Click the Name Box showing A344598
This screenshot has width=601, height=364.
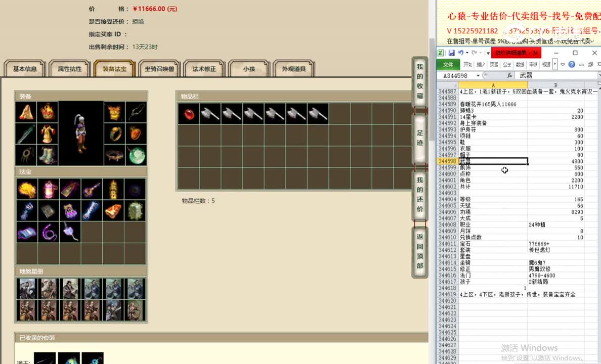click(x=455, y=75)
